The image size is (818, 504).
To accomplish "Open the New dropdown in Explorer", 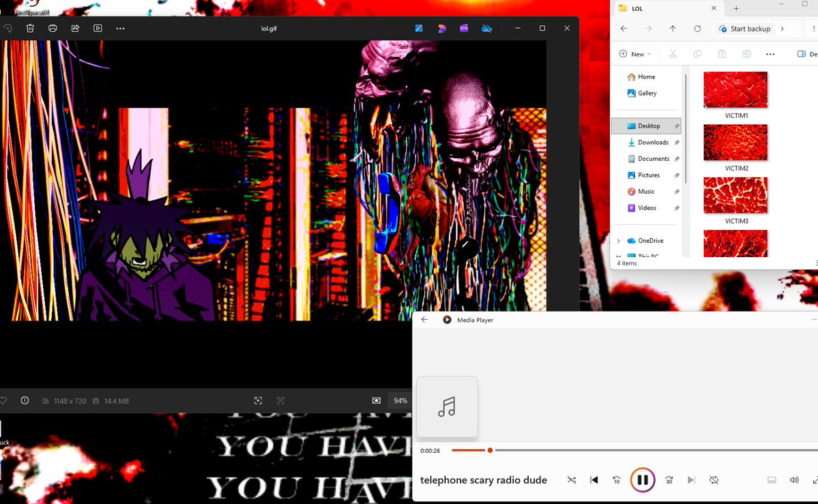I will point(635,54).
